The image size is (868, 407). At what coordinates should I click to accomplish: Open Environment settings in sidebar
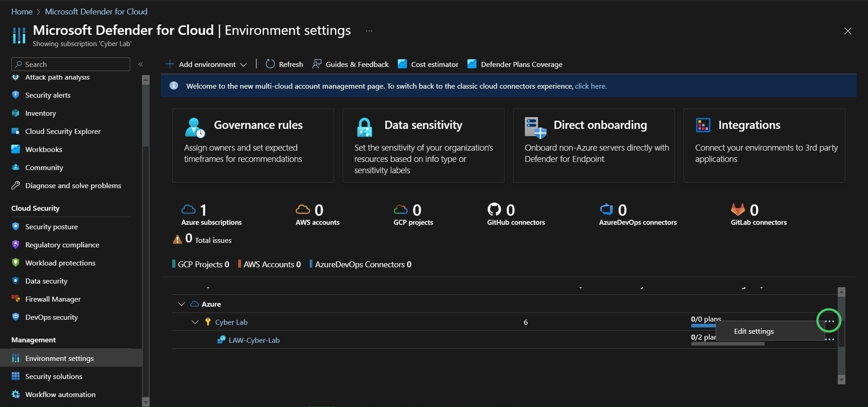71,358
